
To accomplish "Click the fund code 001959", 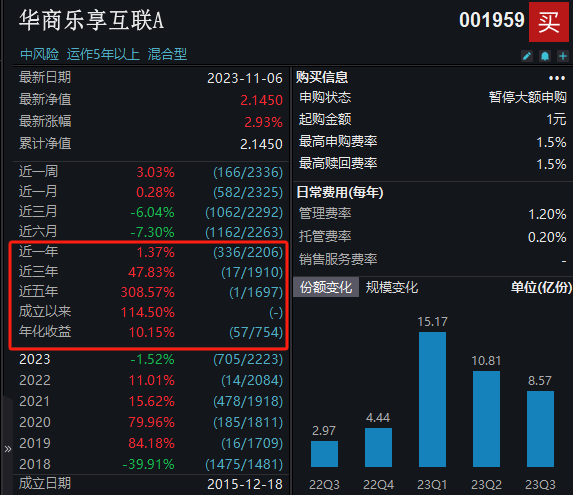I will point(492,20).
